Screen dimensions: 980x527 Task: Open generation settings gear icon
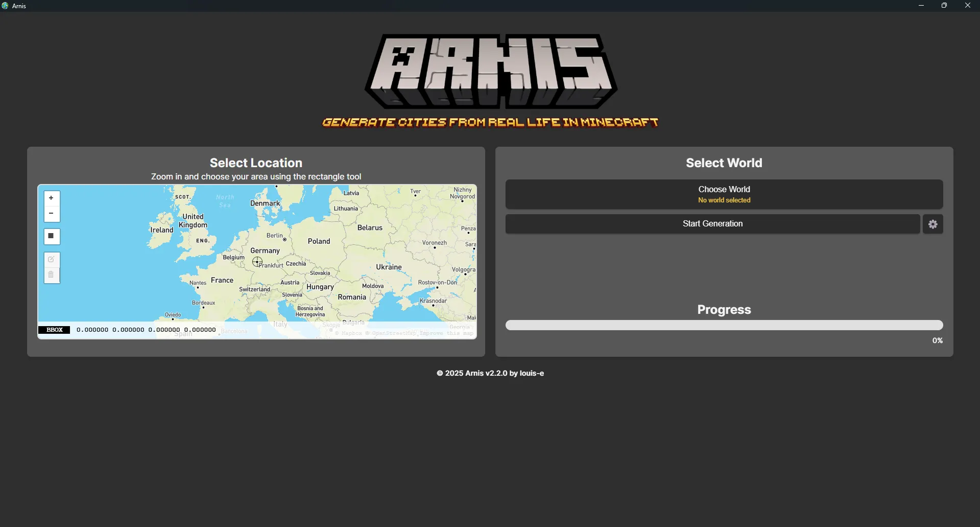pos(933,224)
